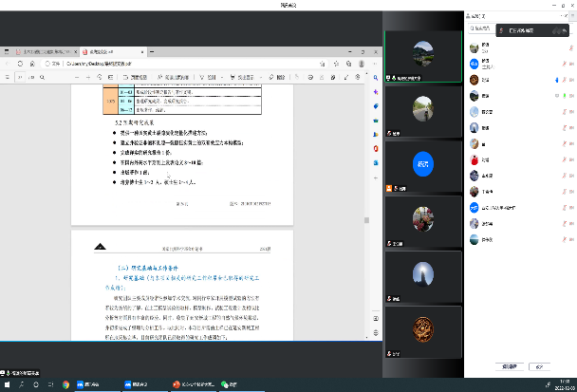
Task: Open WeChat from the taskbar
Action: (x=228, y=384)
